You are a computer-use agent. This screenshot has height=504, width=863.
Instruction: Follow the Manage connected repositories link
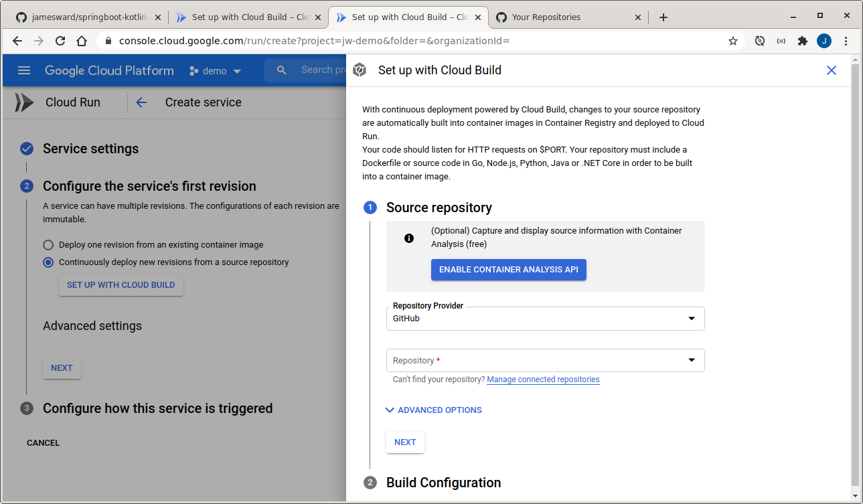pyautogui.click(x=543, y=380)
